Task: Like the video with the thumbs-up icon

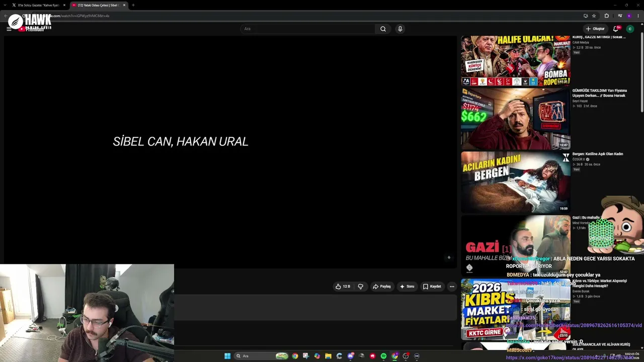Action: click(x=343, y=287)
